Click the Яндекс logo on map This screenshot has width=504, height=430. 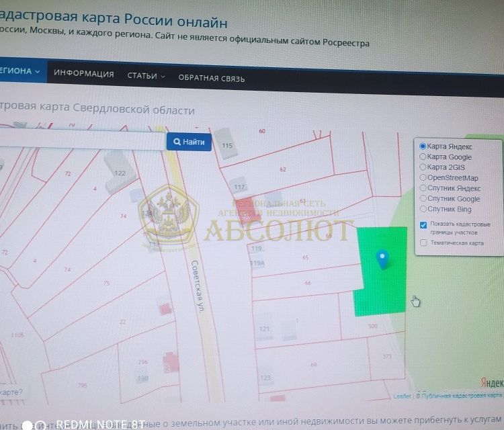[x=492, y=382]
